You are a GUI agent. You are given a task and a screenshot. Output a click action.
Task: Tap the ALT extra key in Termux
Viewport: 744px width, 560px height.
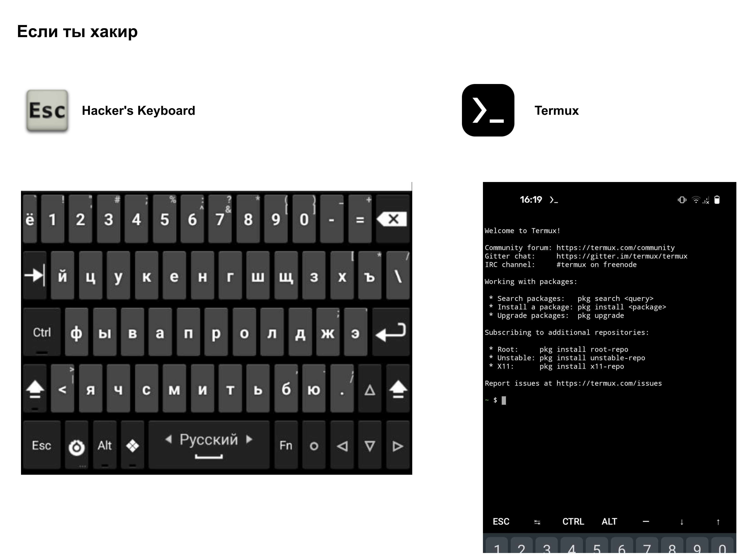pyautogui.click(x=609, y=522)
